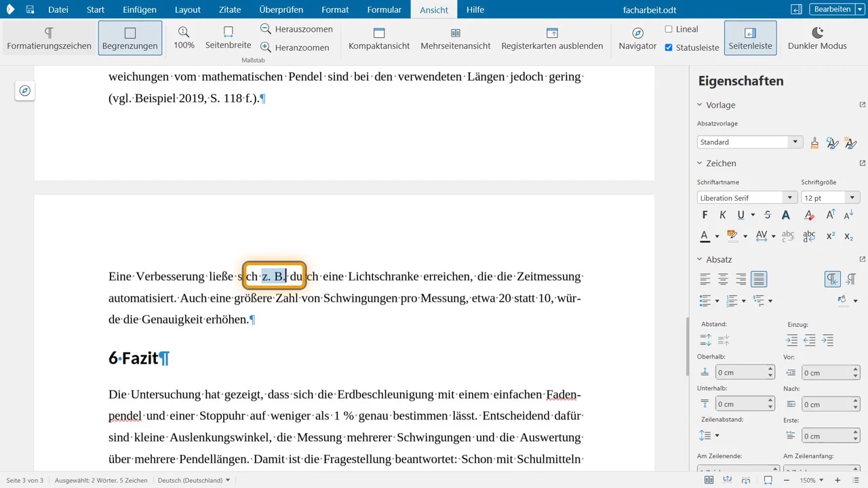Increase font size with A-up icon
Image resolution: width=868 pixels, height=488 pixels.
click(831, 215)
